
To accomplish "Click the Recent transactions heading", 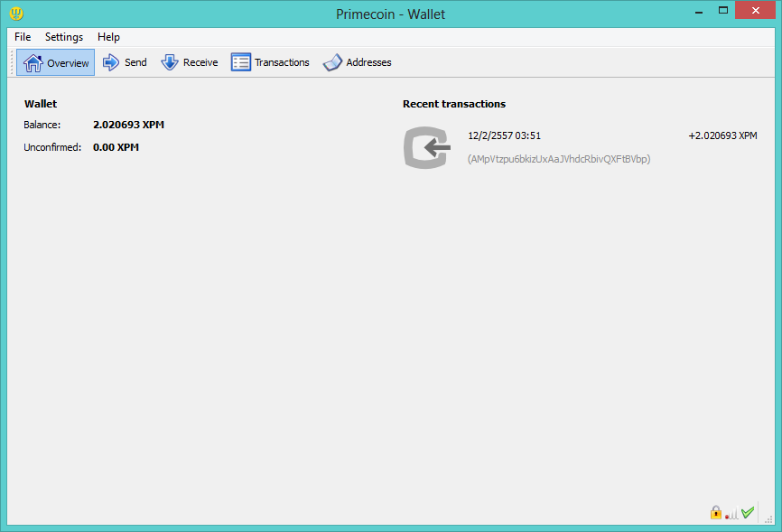I will pyautogui.click(x=454, y=104).
